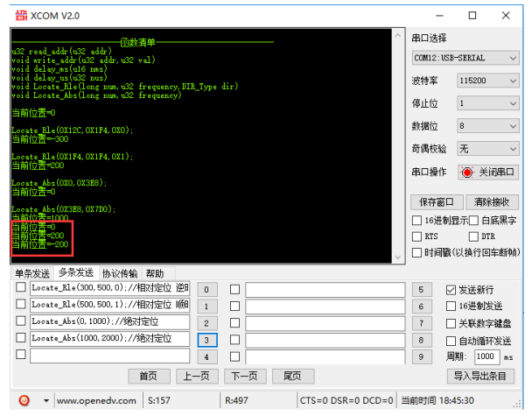532x416 pixels.
Task: Open the www.openedv.com link
Action: tap(97, 401)
